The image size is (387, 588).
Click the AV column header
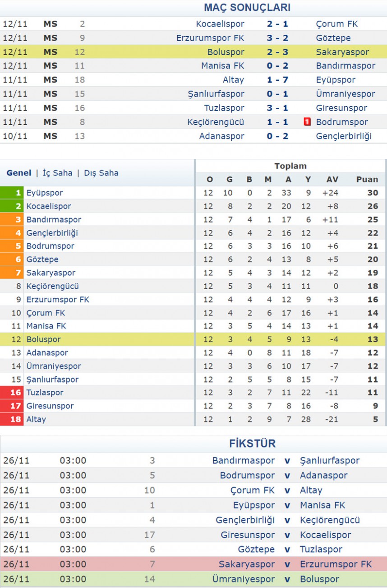(x=332, y=179)
